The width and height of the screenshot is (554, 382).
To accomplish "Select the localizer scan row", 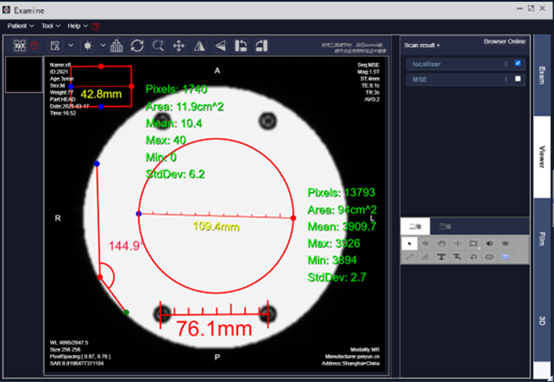I will coord(465,64).
